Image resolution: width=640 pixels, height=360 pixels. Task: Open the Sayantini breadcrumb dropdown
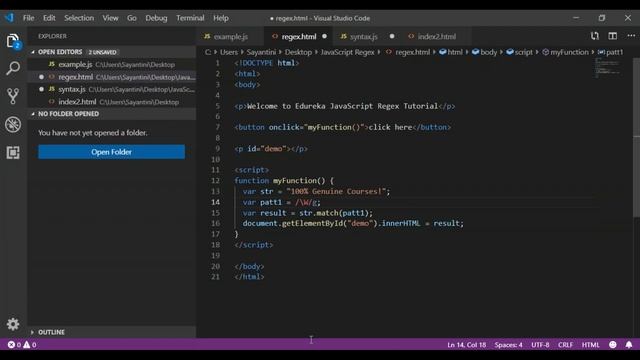(x=261, y=52)
